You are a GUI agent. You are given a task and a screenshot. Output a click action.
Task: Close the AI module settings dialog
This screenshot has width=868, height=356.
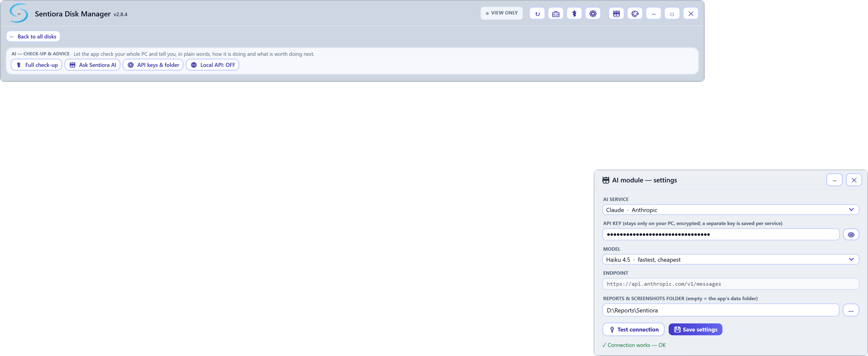coord(854,180)
